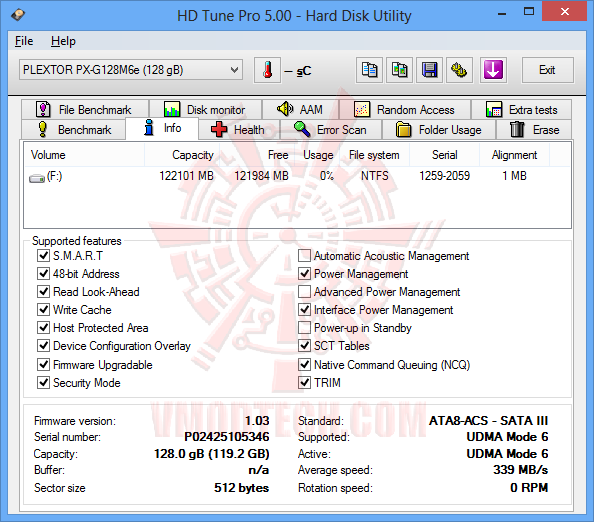The image size is (594, 522).
Task: Click the HD Tune app icon in title bar
Action: [18, 15]
